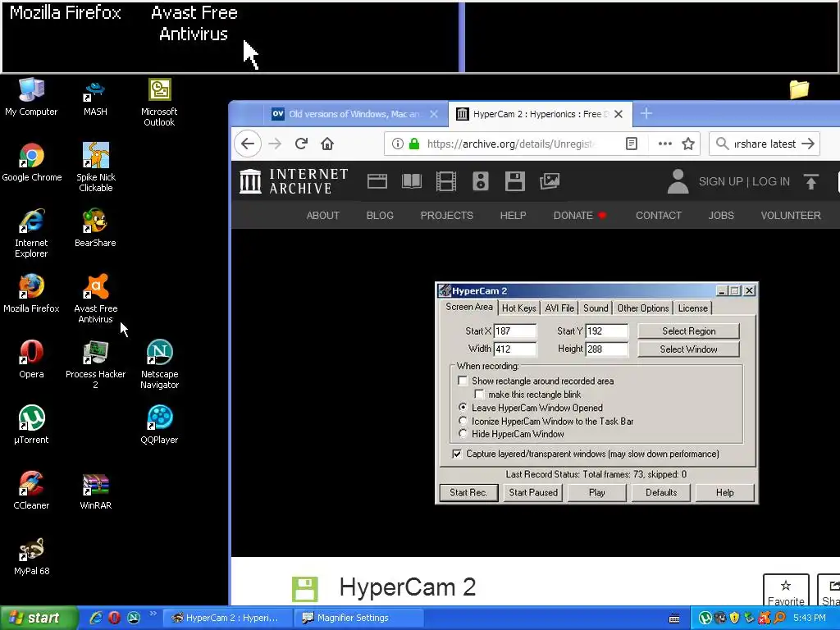Image resolution: width=840 pixels, height=630 pixels.
Task: Open Spike Nick Clickable shortcut
Action: 95,167
